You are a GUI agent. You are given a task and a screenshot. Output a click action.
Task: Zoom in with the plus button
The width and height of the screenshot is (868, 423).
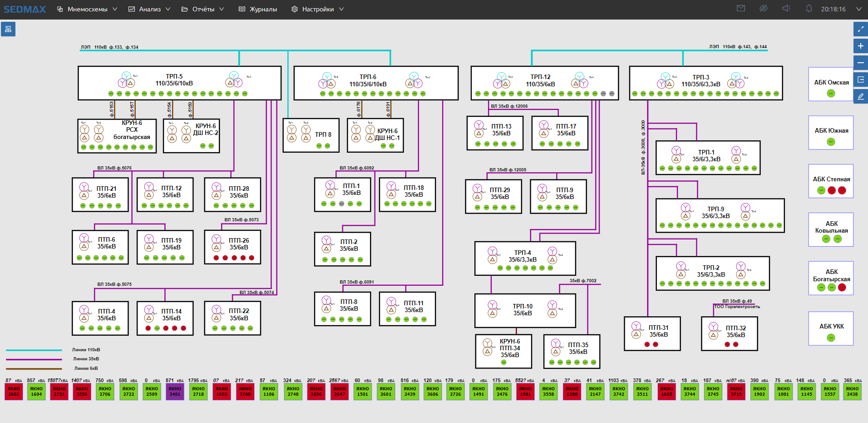pos(860,46)
